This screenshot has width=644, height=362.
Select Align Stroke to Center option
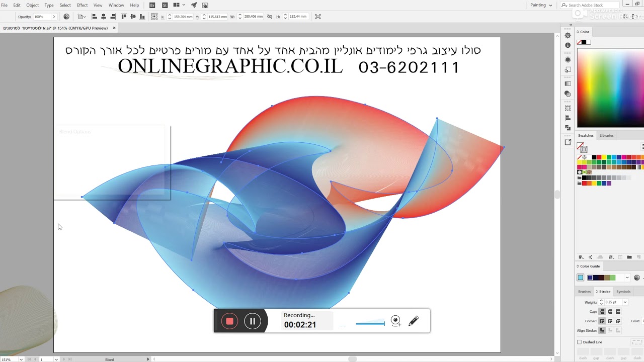[x=602, y=330]
